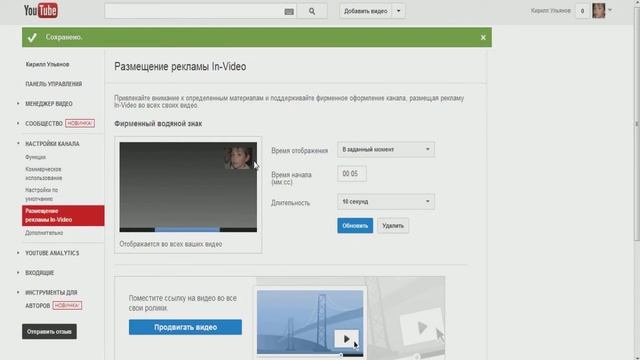Click the Добавить видео button
Viewport: 640px width, 360px height.
coord(366,11)
